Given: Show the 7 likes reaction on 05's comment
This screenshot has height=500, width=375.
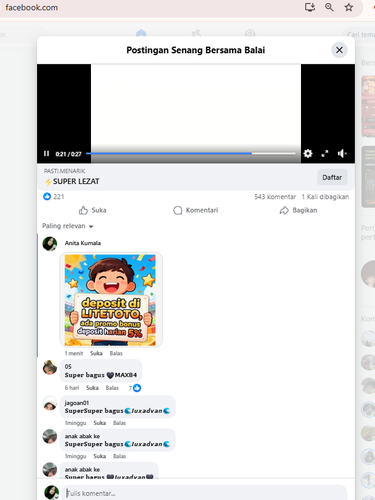Looking at the screenshot, I should click(x=135, y=388).
